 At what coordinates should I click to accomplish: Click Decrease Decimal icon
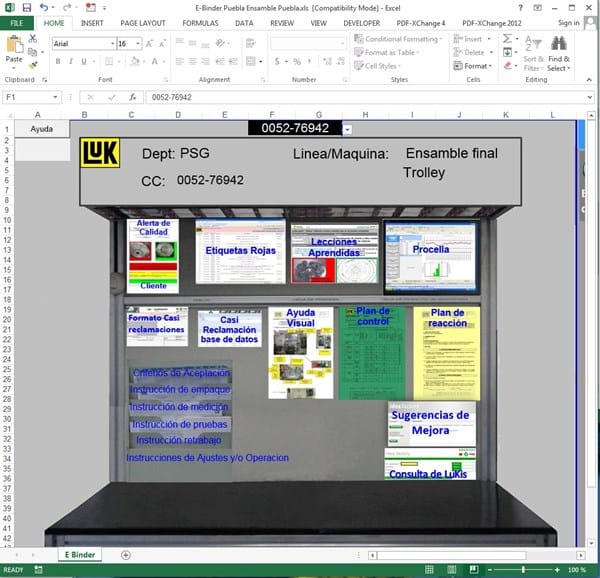341,61
